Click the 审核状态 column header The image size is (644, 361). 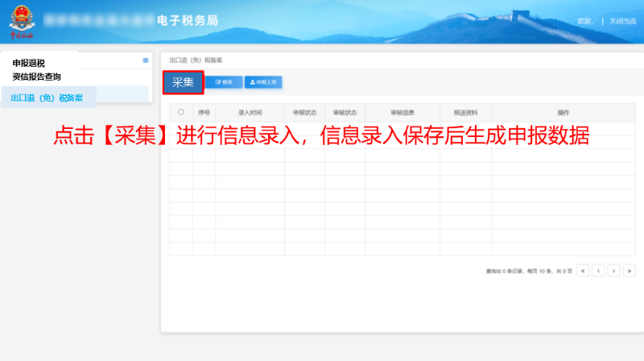pos(345,113)
